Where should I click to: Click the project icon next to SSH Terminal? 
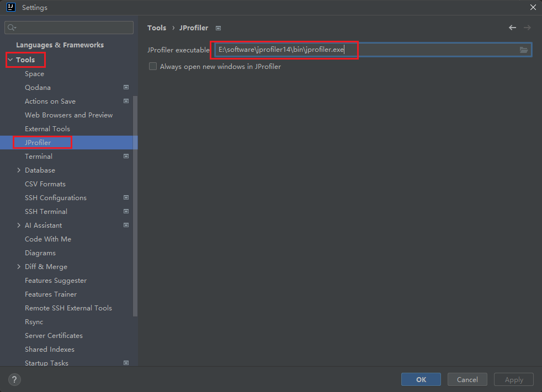(x=126, y=211)
